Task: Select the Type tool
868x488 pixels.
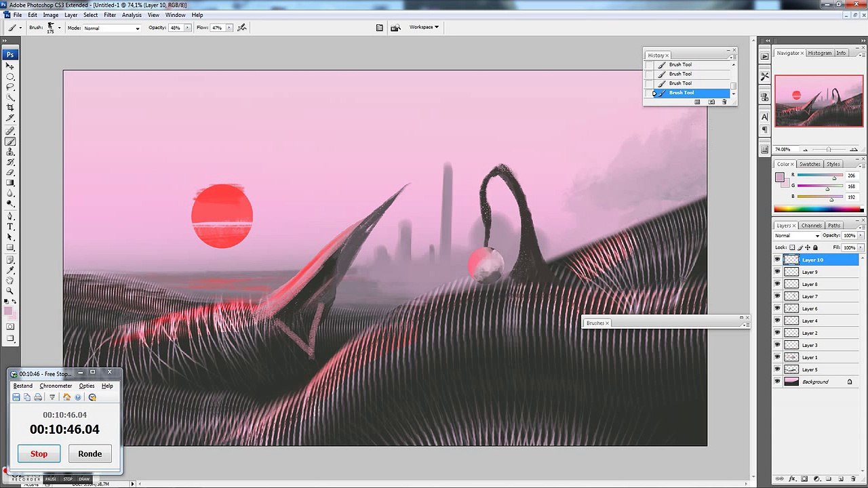Action: click(x=11, y=226)
